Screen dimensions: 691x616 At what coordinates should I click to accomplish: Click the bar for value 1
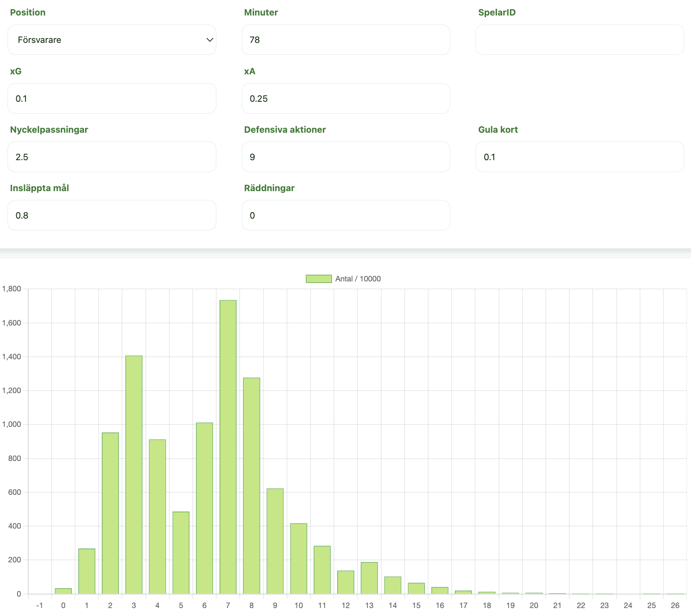(x=87, y=571)
